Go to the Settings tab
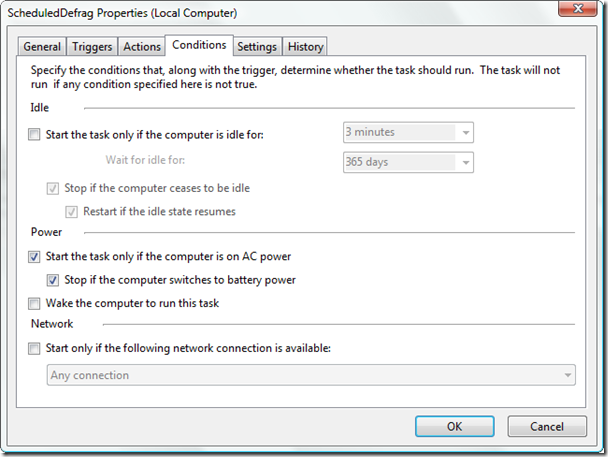The height and width of the screenshot is (457, 608). pos(257,47)
